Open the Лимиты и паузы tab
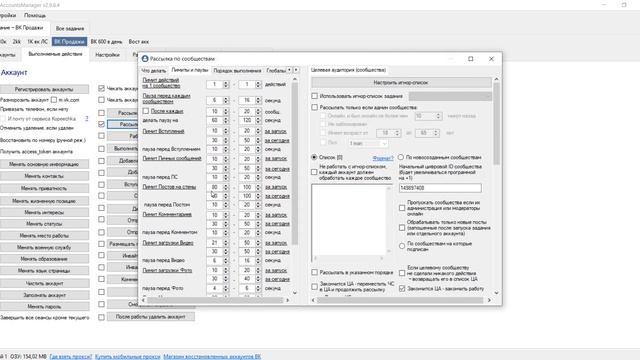 (190, 70)
